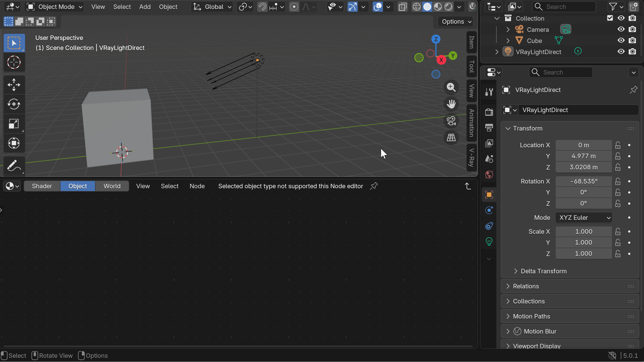The height and width of the screenshot is (362, 644).
Task: Switch orthographic/perspective grid icon
Action: (x=451, y=137)
